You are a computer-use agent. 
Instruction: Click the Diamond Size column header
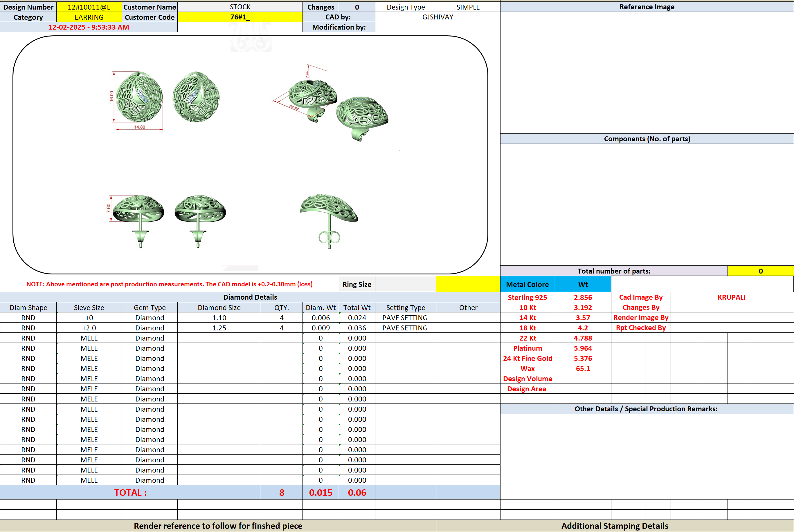219,307
